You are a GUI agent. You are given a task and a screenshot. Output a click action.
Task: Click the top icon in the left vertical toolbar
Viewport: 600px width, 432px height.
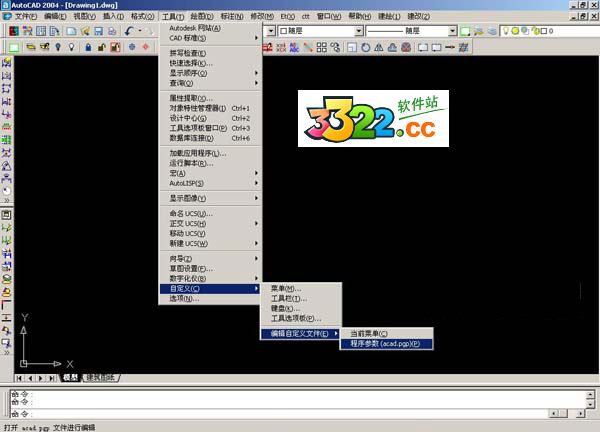coord(7,62)
